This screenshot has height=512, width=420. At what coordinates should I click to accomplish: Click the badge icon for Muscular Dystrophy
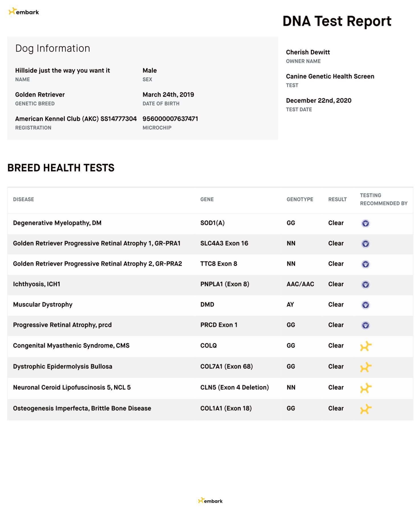366,305
